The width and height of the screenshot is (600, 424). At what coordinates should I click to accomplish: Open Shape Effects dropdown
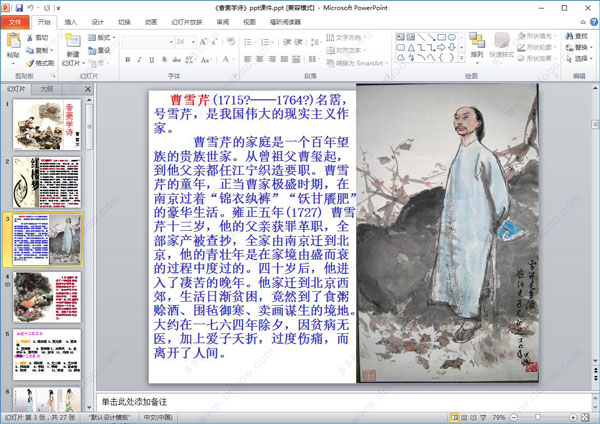(536, 58)
